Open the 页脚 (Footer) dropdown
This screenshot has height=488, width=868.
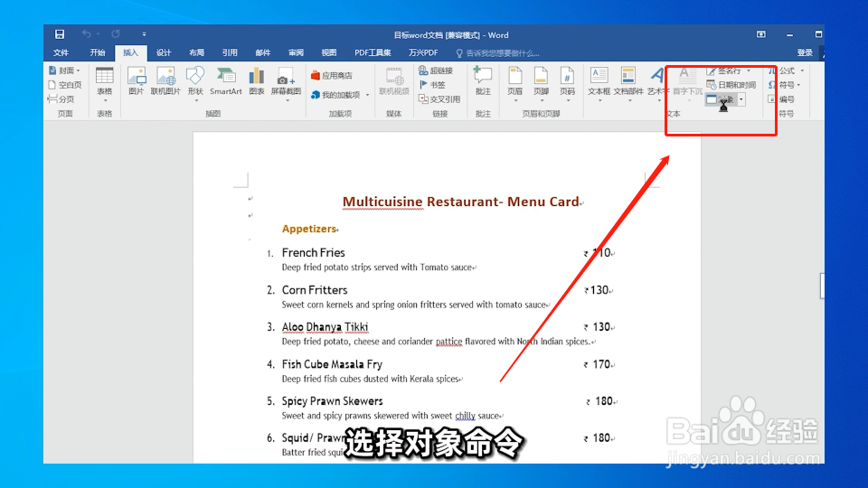[x=541, y=84]
